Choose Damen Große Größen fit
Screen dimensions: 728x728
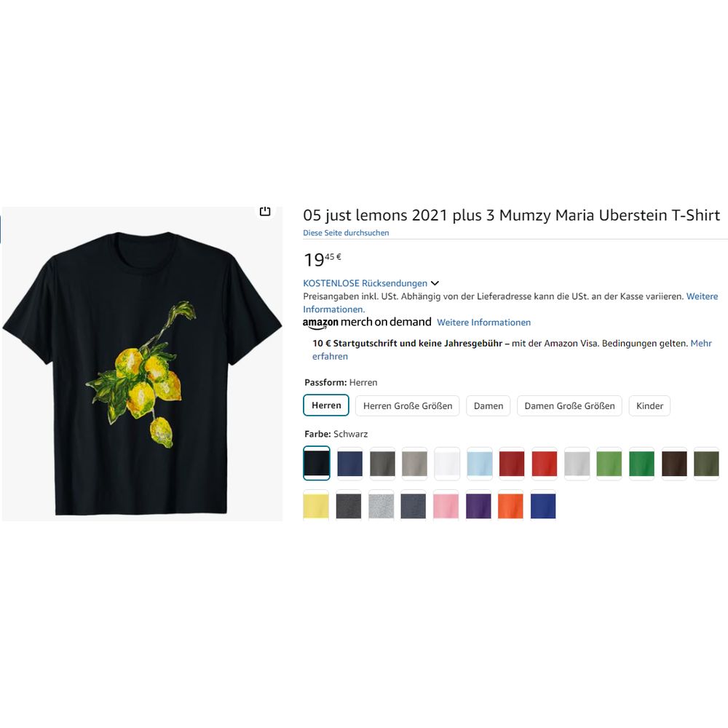click(569, 405)
